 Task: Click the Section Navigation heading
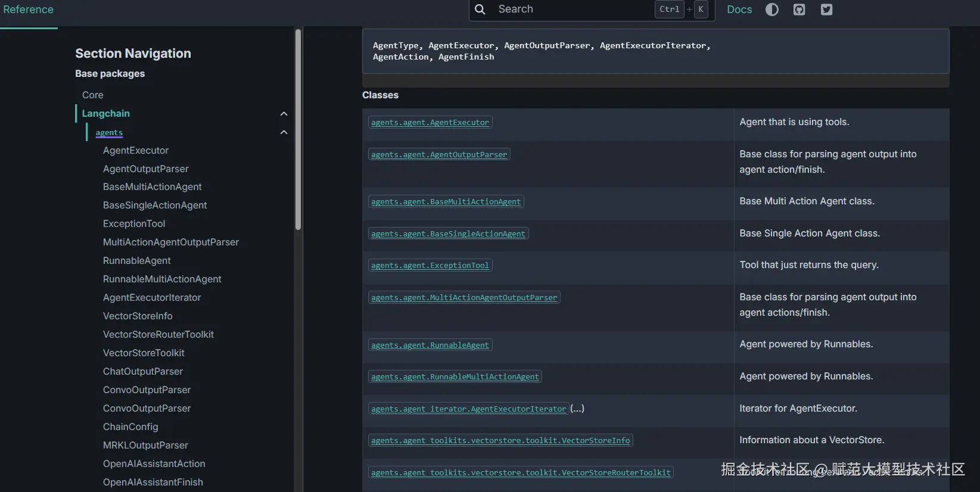pyautogui.click(x=133, y=53)
